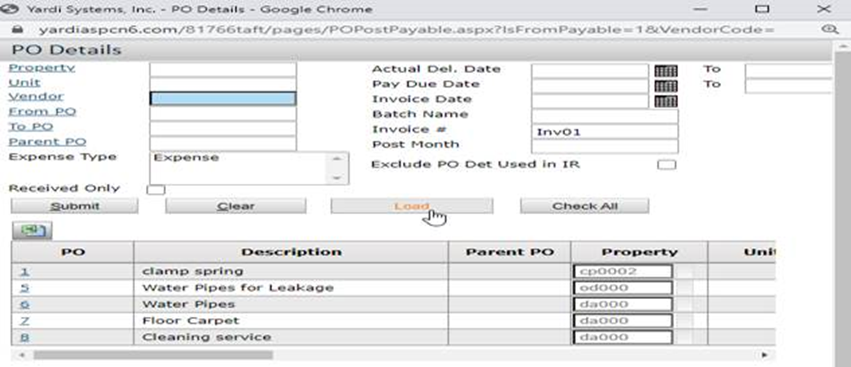Image resolution: width=851 pixels, height=367 pixels.
Task: Maximize the Chrome window
Action: [x=763, y=9]
